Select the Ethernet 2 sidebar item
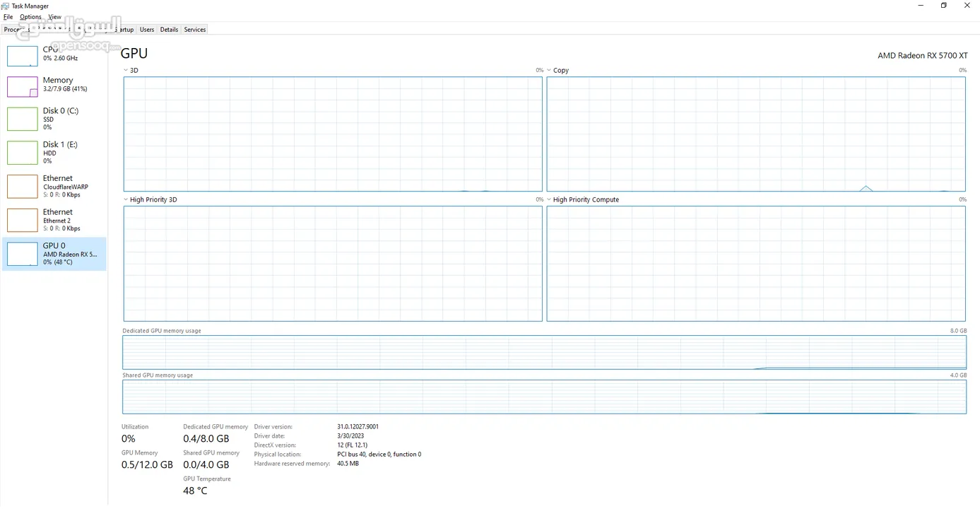 [54, 220]
